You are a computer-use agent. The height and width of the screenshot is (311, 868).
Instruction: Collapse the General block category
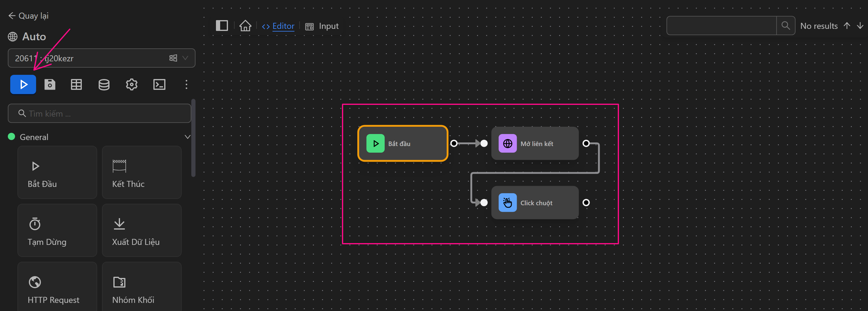pos(187,137)
